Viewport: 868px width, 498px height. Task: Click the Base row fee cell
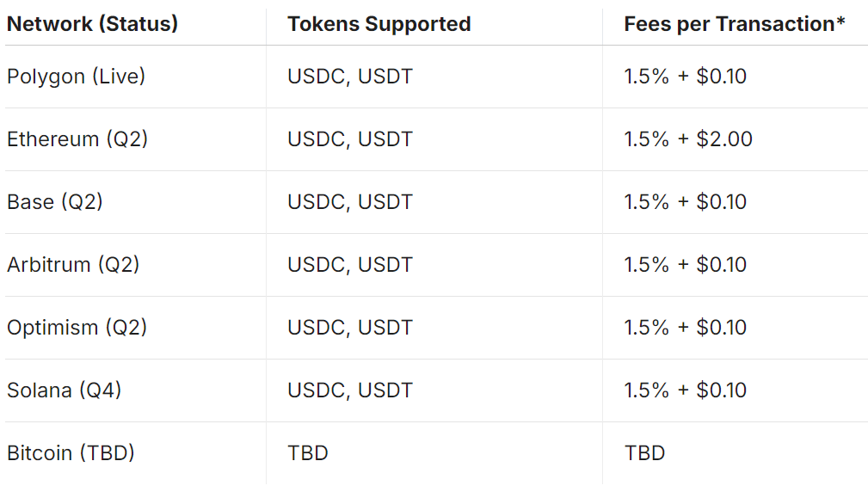tap(686, 202)
